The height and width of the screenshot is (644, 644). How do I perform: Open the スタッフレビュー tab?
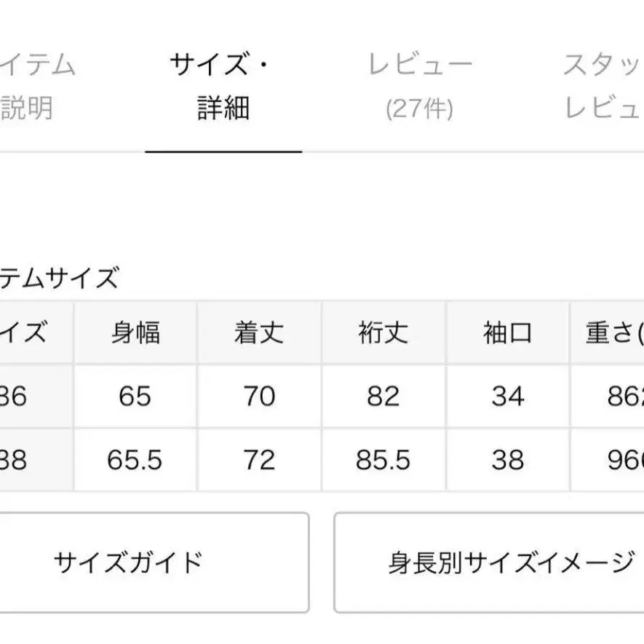click(x=603, y=87)
